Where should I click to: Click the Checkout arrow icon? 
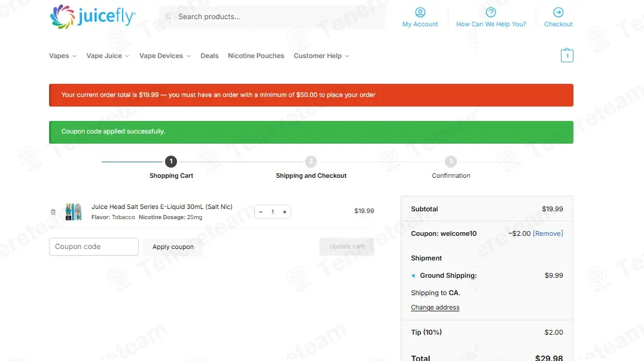pyautogui.click(x=558, y=13)
